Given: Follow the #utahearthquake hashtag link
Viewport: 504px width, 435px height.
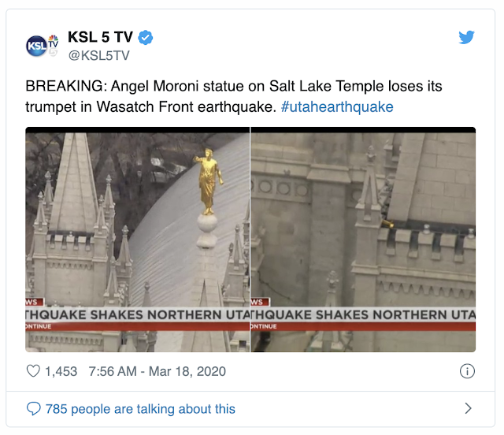Looking at the screenshot, I should pyautogui.click(x=337, y=107).
